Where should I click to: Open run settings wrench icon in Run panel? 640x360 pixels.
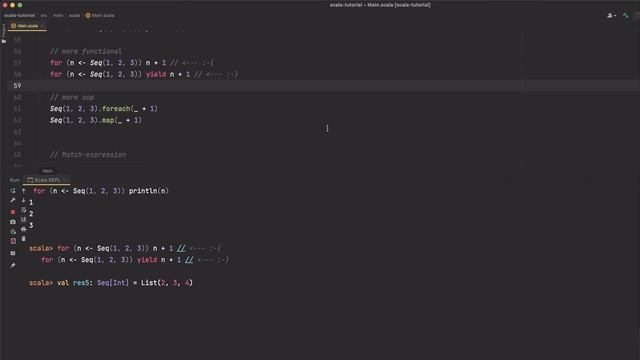13,200
